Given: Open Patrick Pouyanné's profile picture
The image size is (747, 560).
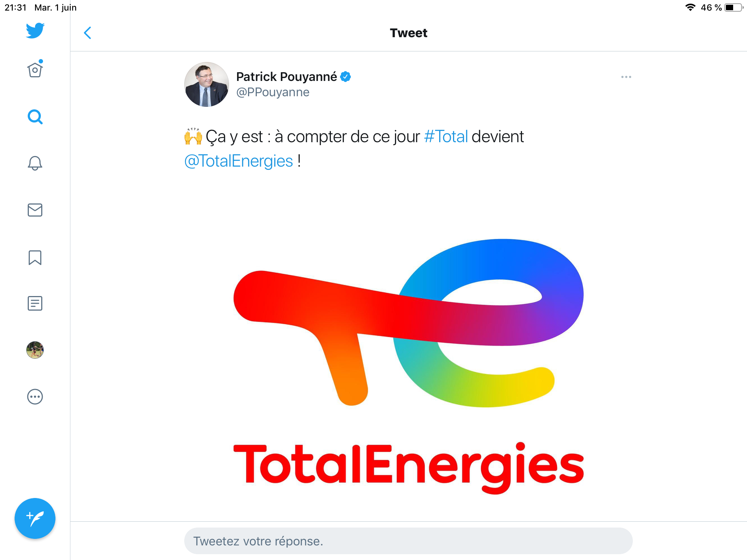Looking at the screenshot, I should point(206,85).
